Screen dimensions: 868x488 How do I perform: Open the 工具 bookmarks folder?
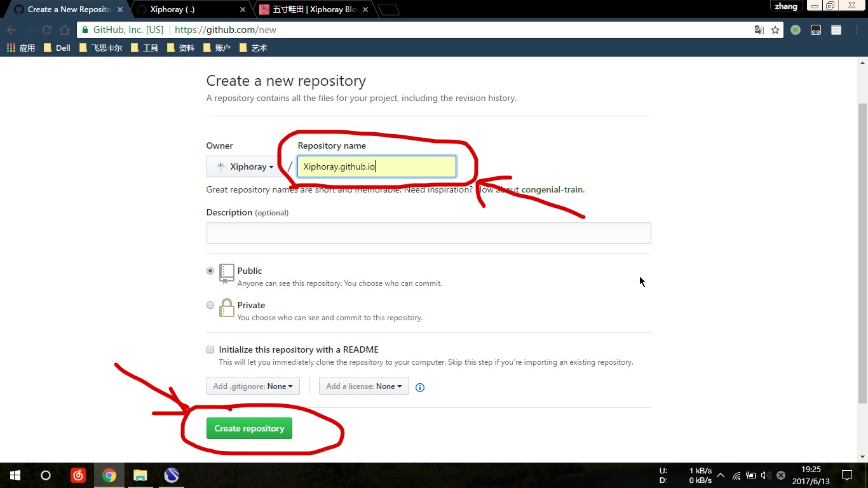145,48
